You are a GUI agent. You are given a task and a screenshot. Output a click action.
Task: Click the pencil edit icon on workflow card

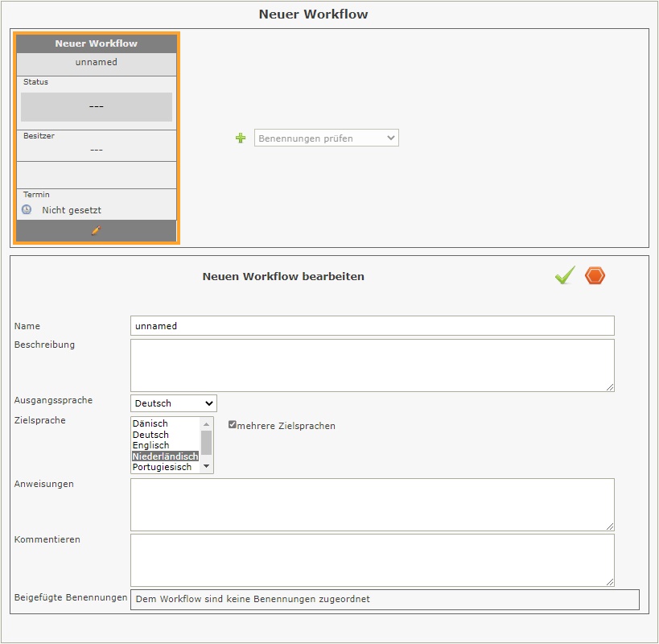[97, 230]
